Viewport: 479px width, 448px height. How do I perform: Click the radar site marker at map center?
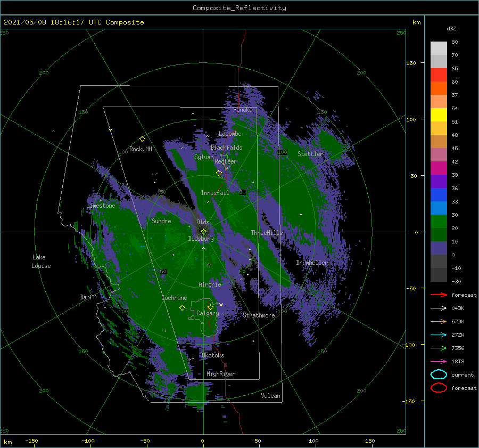203,232
